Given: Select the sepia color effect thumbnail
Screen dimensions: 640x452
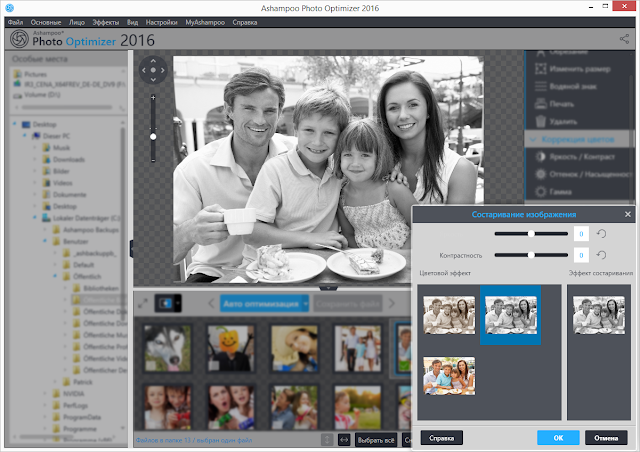Looking at the screenshot, I should click(449, 315).
